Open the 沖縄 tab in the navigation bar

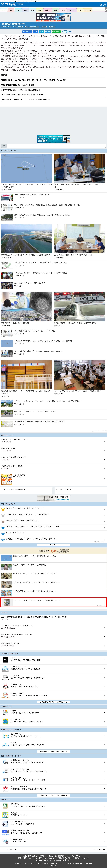[11, 10]
